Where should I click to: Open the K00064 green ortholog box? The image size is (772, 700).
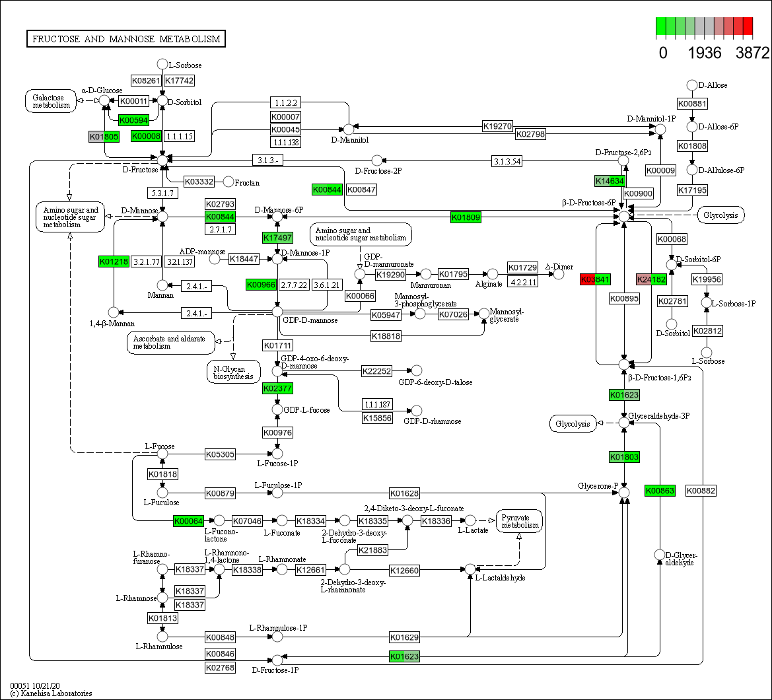(189, 521)
